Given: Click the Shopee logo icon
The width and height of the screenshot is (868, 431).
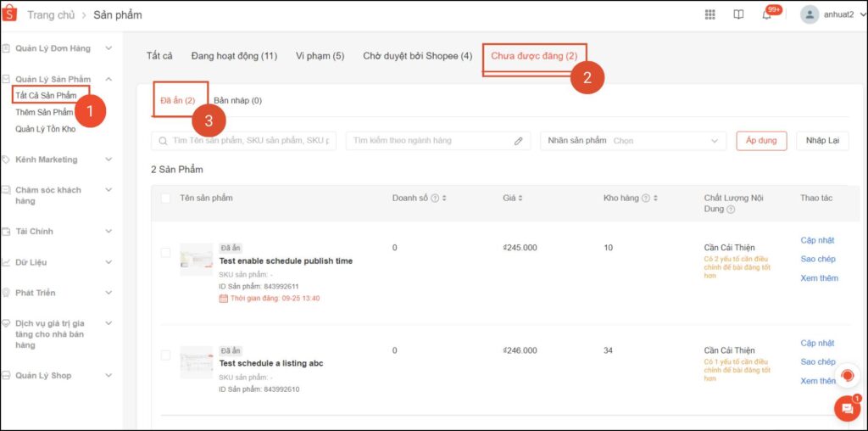Looking at the screenshot, I should point(10,14).
